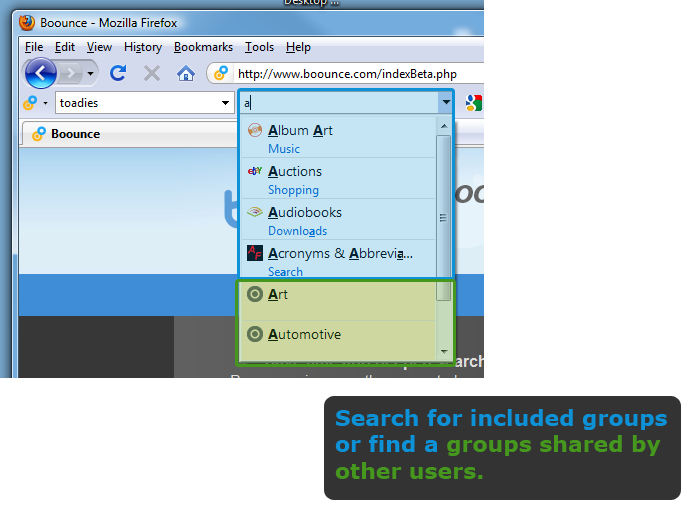Open the File menu
Image resolution: width=700 pixels, height=520 pixels.
[x=34, y=47]
